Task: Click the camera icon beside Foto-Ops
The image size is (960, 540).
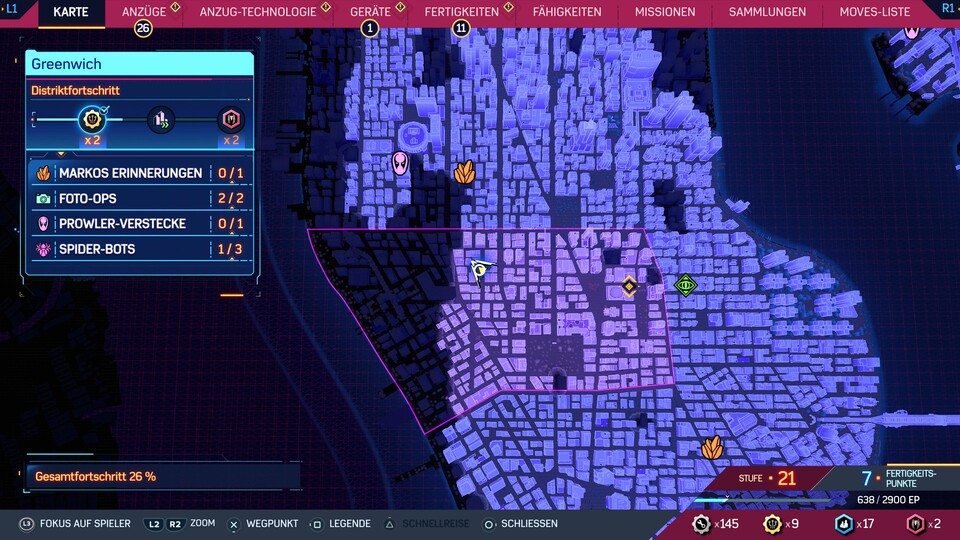Action: coord(43,198)
